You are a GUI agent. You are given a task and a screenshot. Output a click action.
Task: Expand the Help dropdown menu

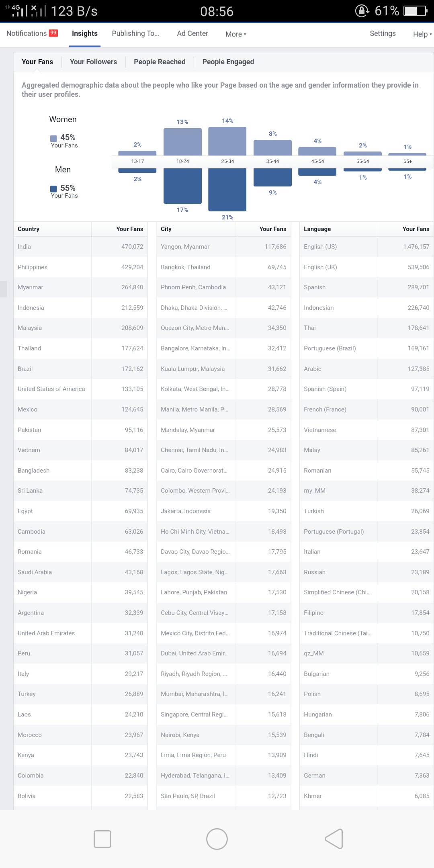point(422,34)
